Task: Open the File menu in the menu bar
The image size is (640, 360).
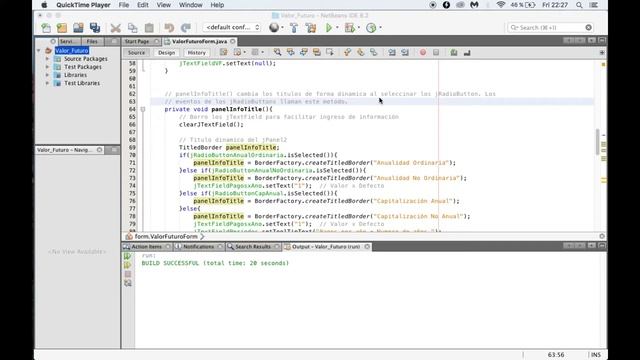Action: coord(124,5)
